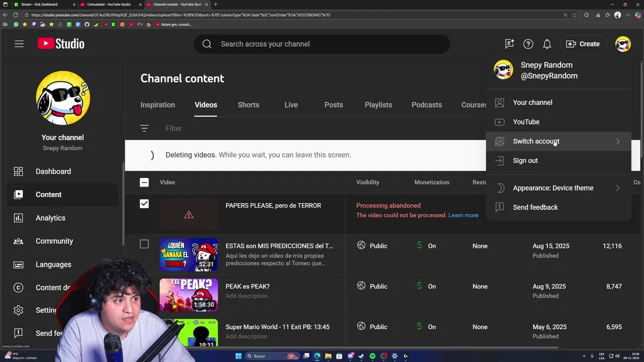Open Spotify from the taskbar
The height and width of the screenshot is (362, 644).
[x=372, y=356]
